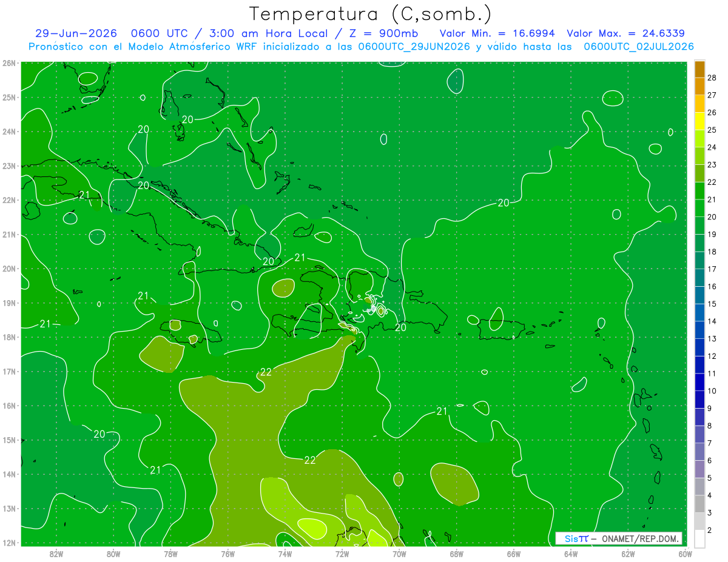The height and width of the screenshot is (562, 728).
Task: Pick the dark blue swatch between legend 10 and 11
Action: (699, 382)
